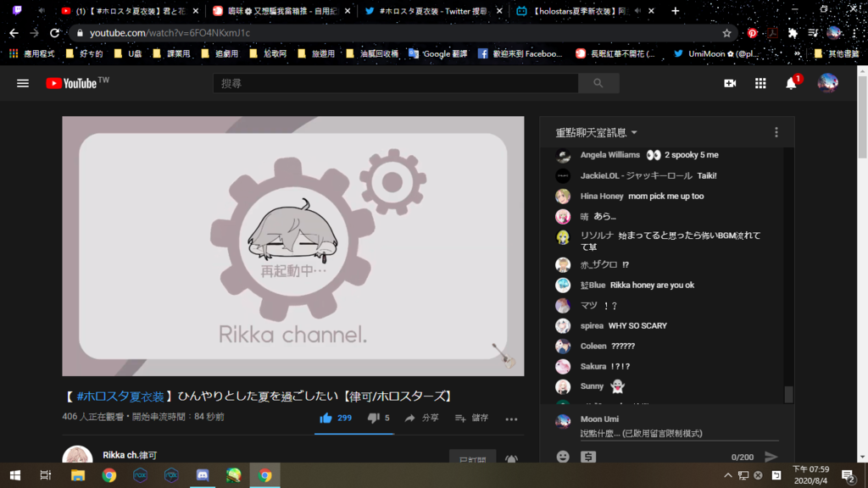
Task: Open the media control icon
Action: 813,33
